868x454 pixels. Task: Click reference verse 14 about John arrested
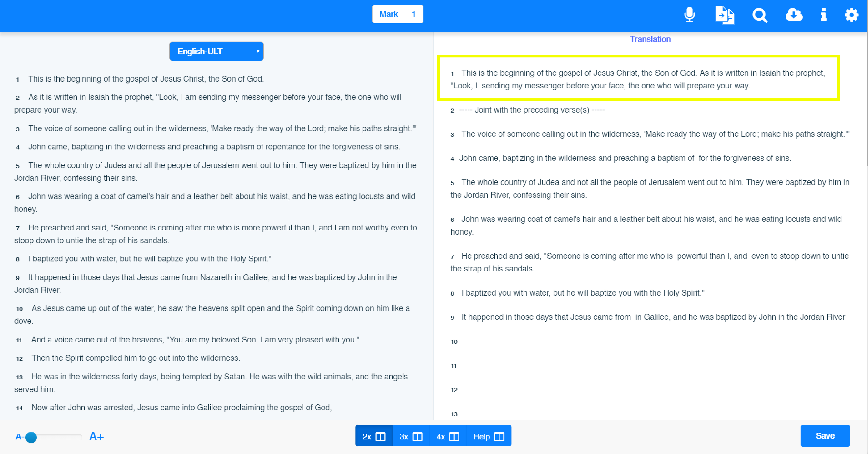[x=182, y=407]
